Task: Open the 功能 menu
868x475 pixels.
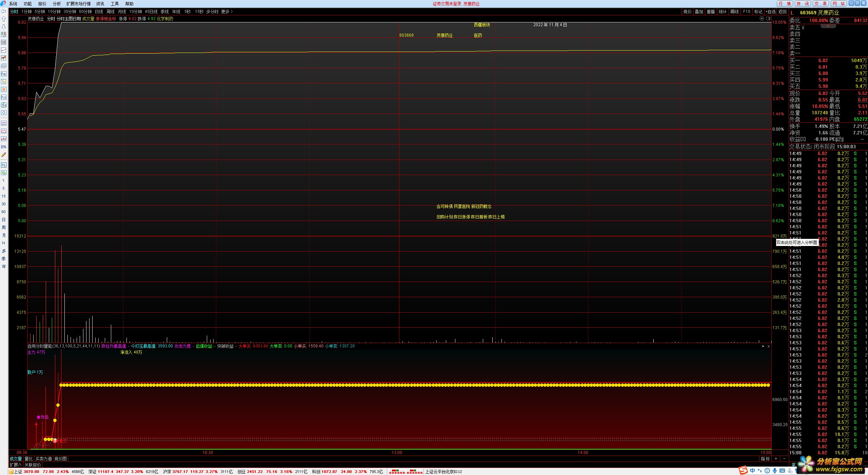Action: click(27, 4)
